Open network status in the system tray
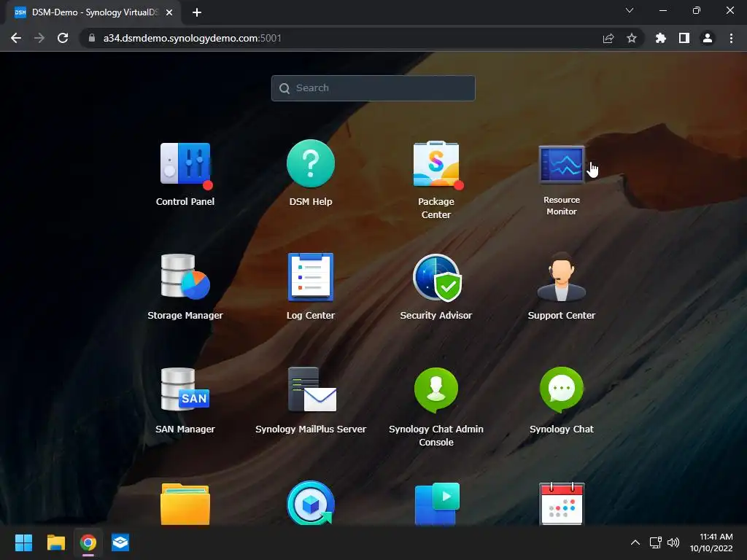 tap(656, 542)
